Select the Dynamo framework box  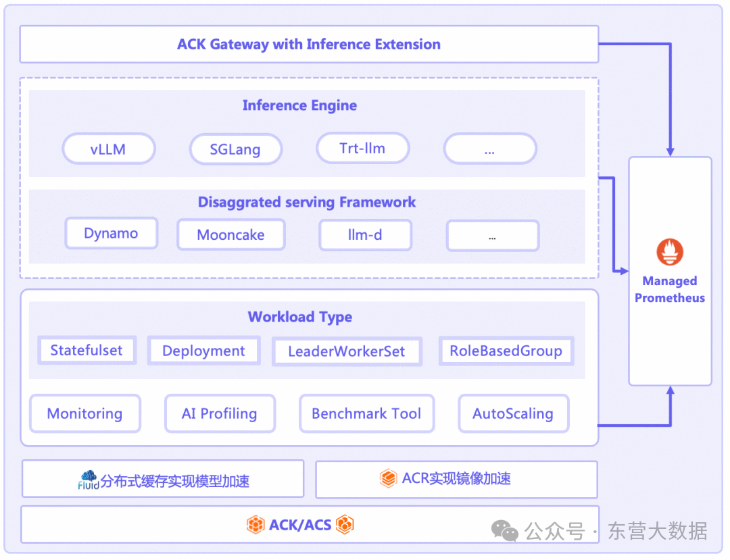tap(112, 233)
